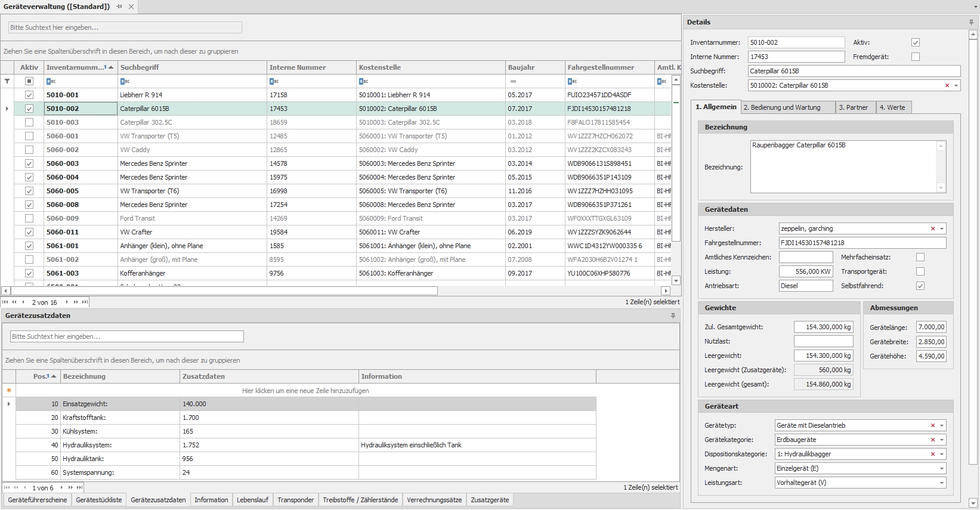Open the Mengenart dropdown
The height and width of the screenshot is (510, 980).
click(x=942, y=468)
